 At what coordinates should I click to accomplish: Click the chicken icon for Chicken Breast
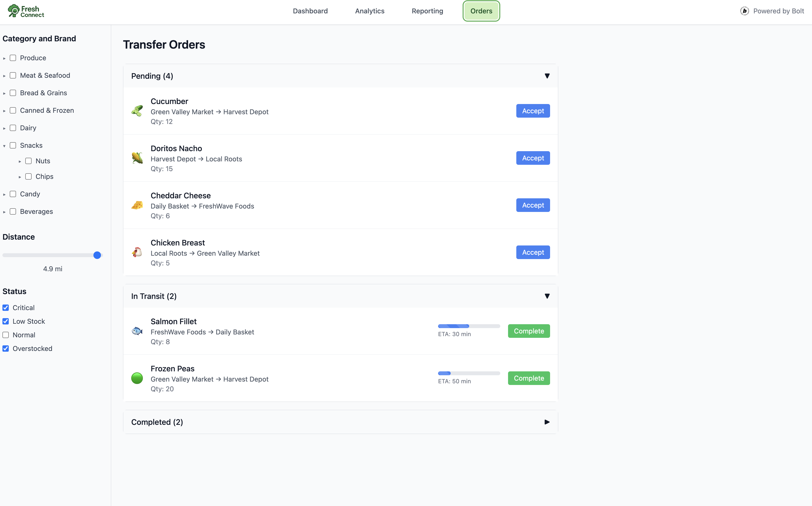click(137, 252)
